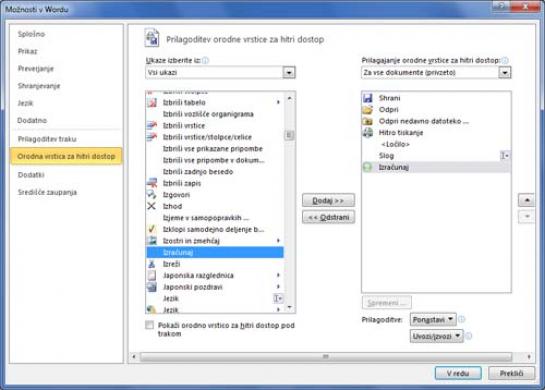Click the Japonski pozdravi icon

152,287
